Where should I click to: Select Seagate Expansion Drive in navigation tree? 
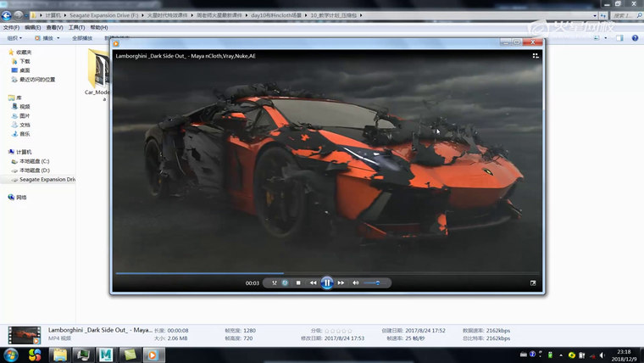tap(47, 180)
